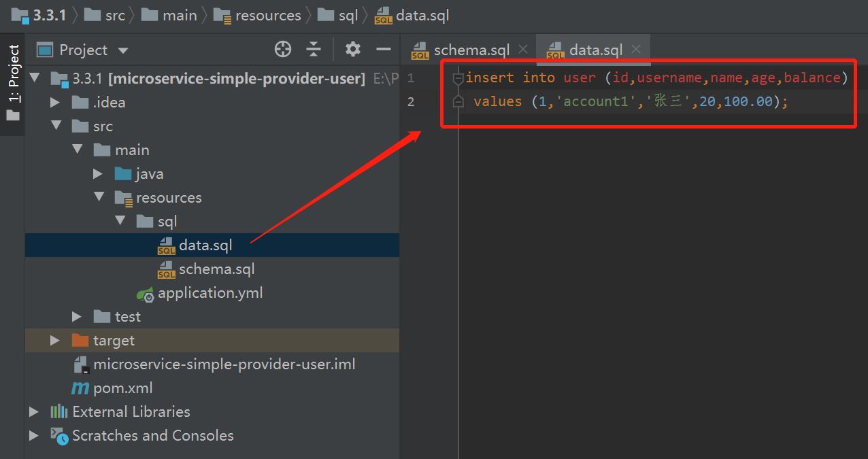The image size is (868, 459).
Task: Click the Scratches and Consoles icon
Action: click(59, 436)
